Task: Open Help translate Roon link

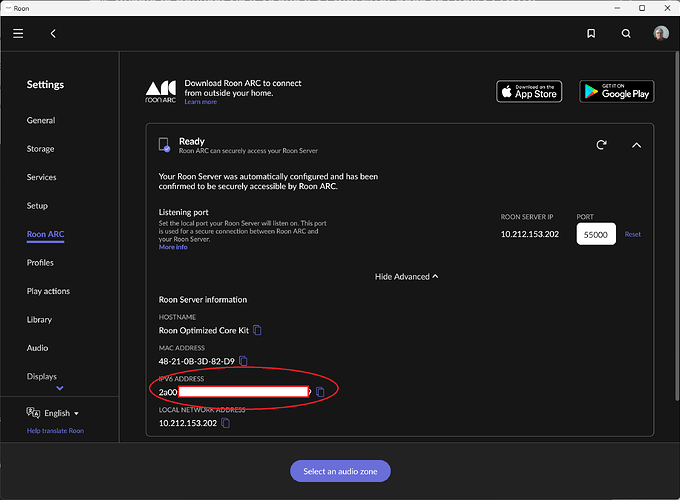Action: coord(55,431)
